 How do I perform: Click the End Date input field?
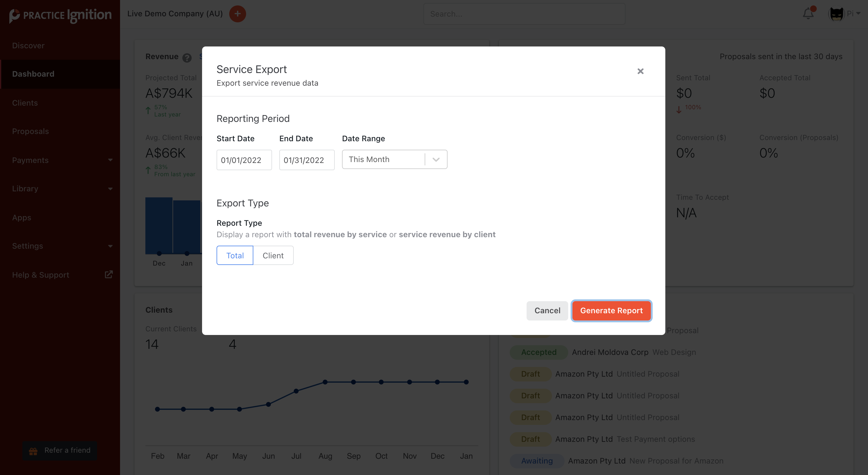point(307,160)
